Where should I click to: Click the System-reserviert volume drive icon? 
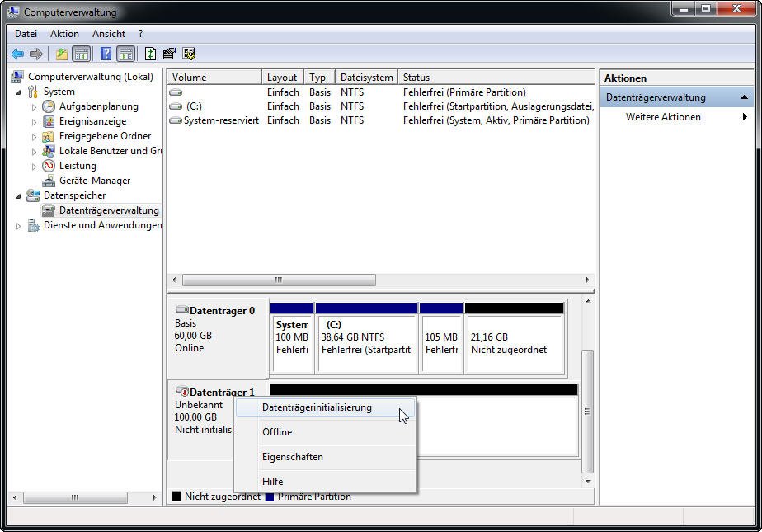point(176,120)
